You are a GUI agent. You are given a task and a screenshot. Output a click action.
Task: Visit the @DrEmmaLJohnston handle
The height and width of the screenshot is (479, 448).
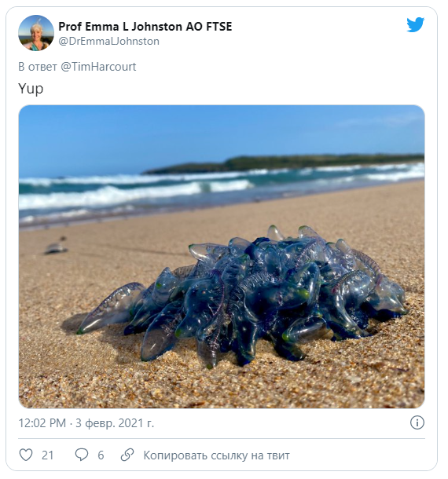pyautogui.click(x=109, y=42)
